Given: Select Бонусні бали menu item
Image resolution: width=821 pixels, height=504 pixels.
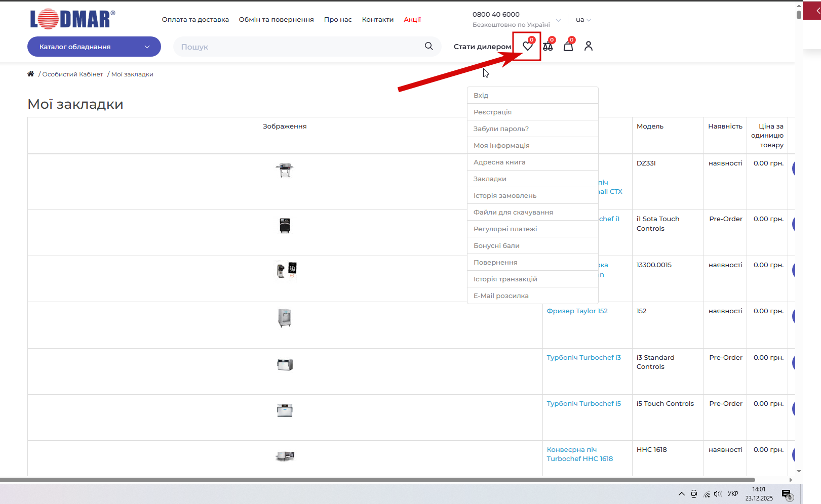Looking at the screenshot, I should [533, 245].
